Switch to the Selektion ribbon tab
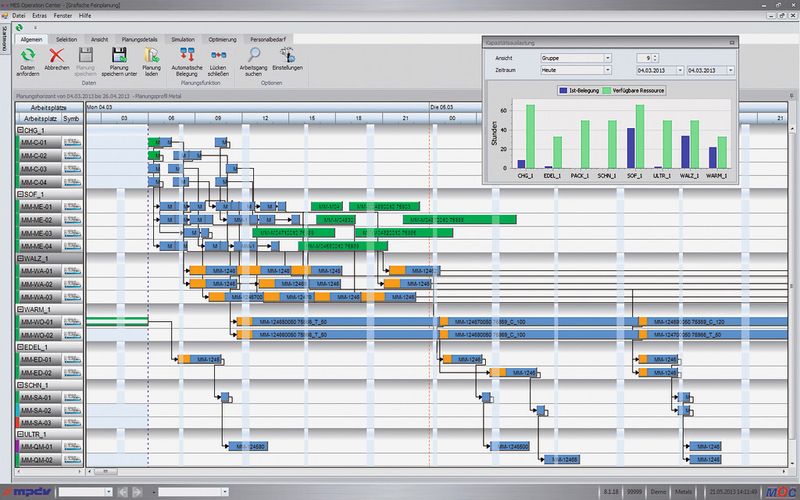This screenshot has width=800, height=500. (x=66, y=39)
